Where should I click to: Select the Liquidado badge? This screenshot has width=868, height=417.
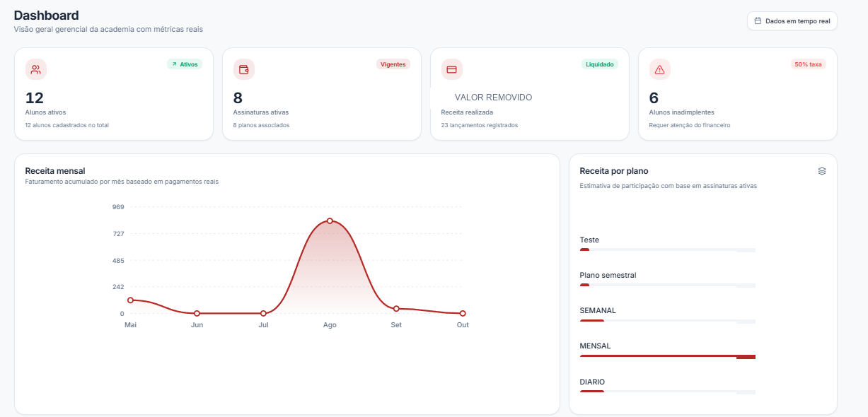click(x=600, y=64)
